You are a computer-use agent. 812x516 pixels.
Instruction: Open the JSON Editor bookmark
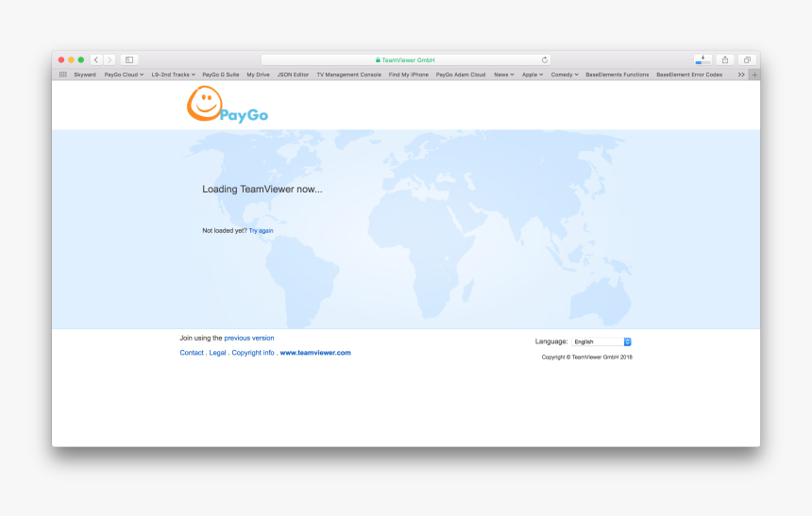293,75
